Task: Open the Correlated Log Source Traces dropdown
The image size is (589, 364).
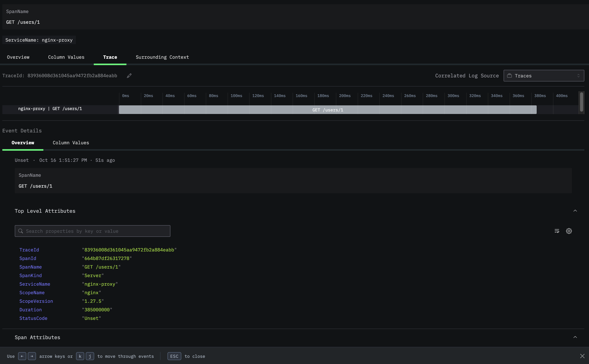Action: [x=544, y=76]
